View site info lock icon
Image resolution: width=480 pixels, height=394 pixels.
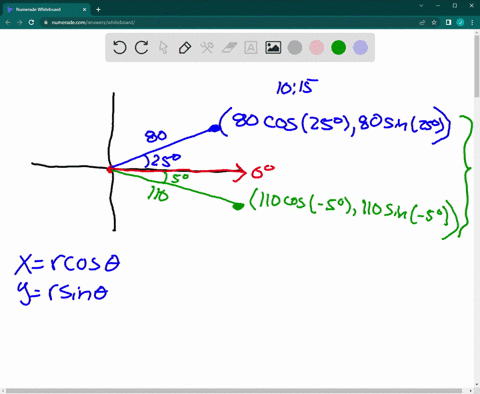click(46, 22)
